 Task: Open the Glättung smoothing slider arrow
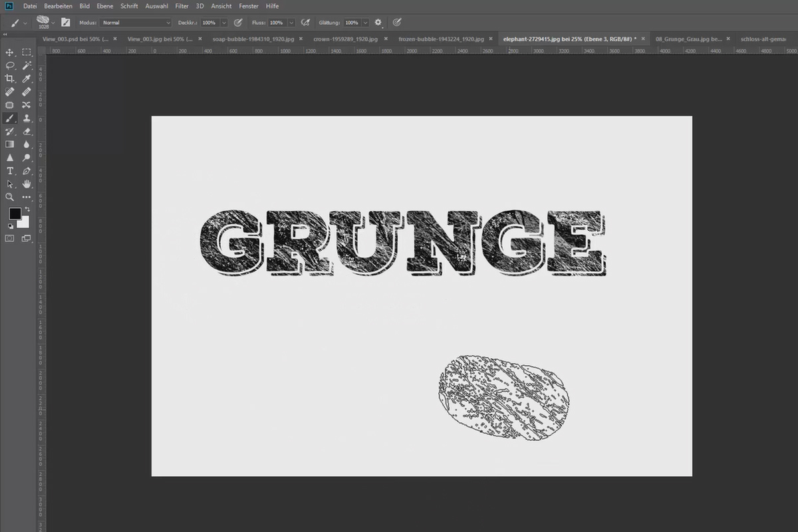click(x=366, y=22)
